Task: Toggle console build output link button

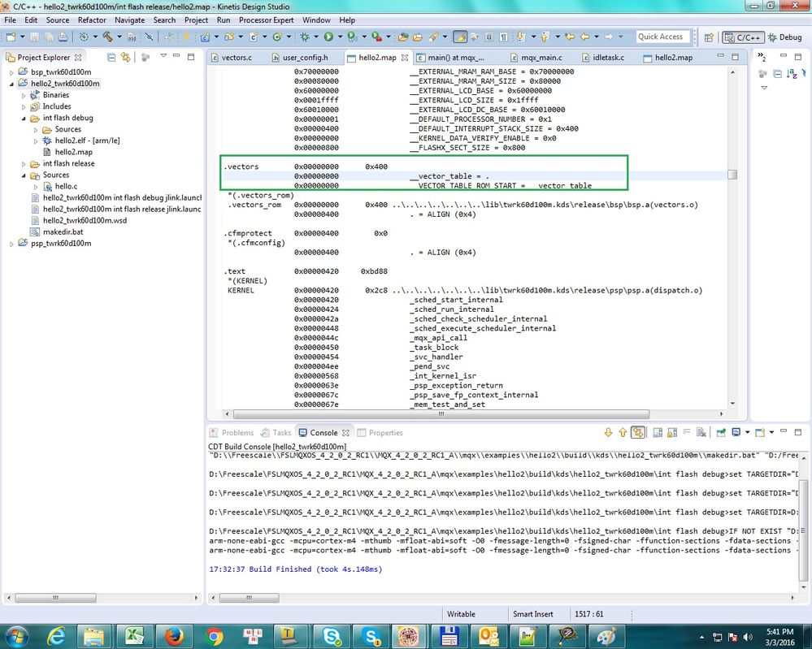Action: (638, 433)
